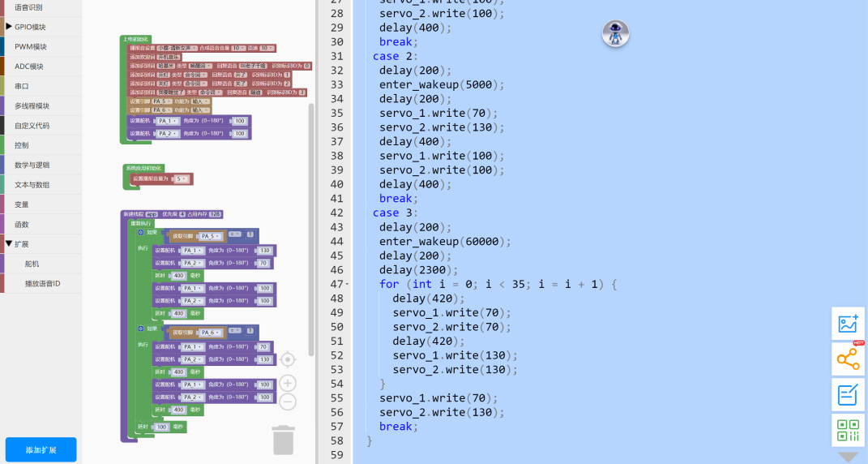Toggle the gear on second 如果 block
Viewport: 868px width, 464px height.
(140, 329)
